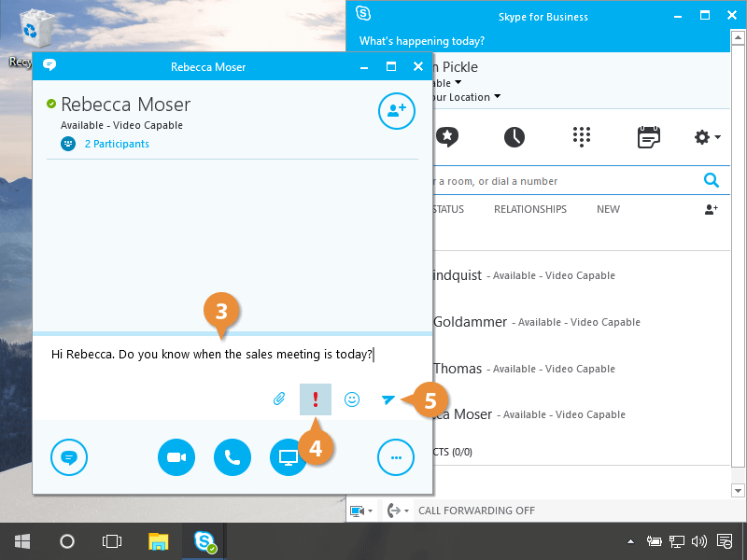Open Task View from the Windows taskbar
The height and width of the screenshot is (560, 747).
112,541
